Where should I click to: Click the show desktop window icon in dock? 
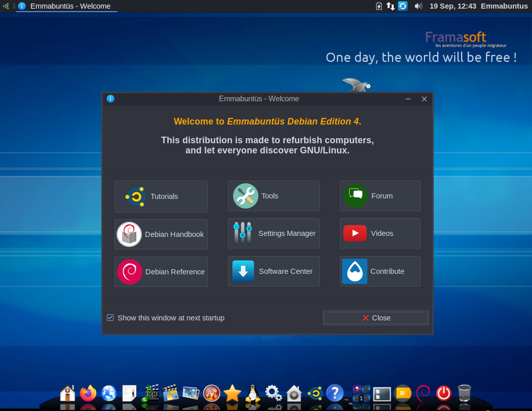tap(382, 394)
